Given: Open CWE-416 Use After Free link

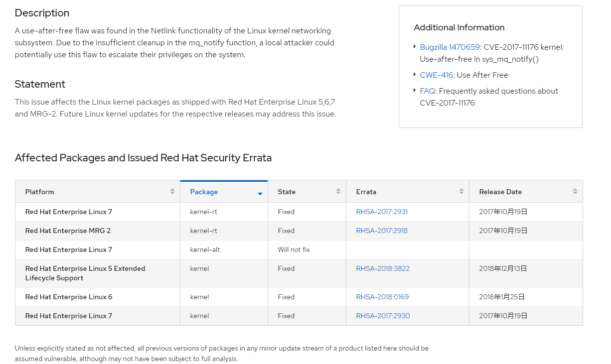Looking at the screenshot, I should [436, 75].
